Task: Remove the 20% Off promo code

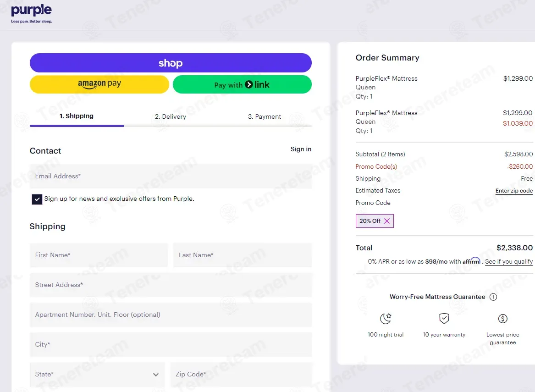Action: [387, 221]
